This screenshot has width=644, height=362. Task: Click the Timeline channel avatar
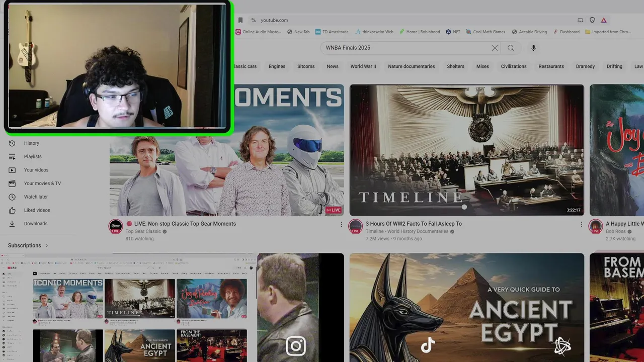[x=356, y=226]
